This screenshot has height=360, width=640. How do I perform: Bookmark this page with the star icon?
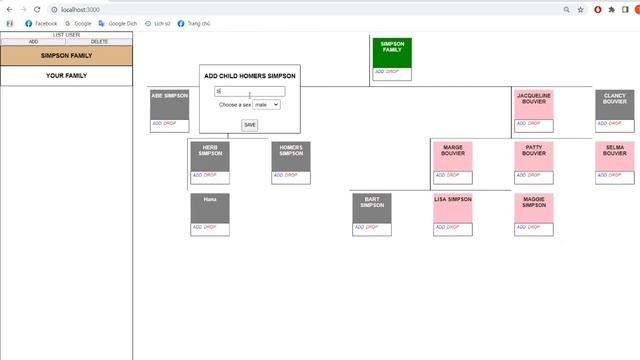coord(580,9)
